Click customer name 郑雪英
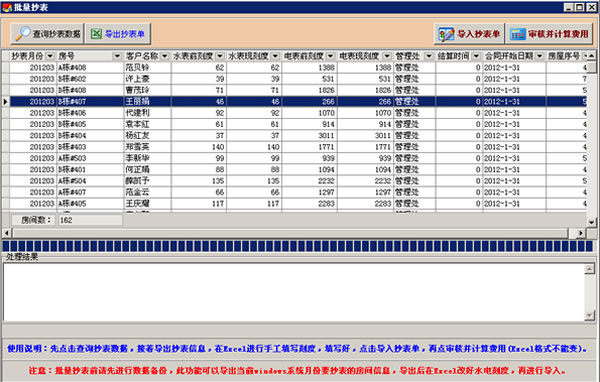Image resolution: width=600 pixels, height=382 pixels. [137, 147]
